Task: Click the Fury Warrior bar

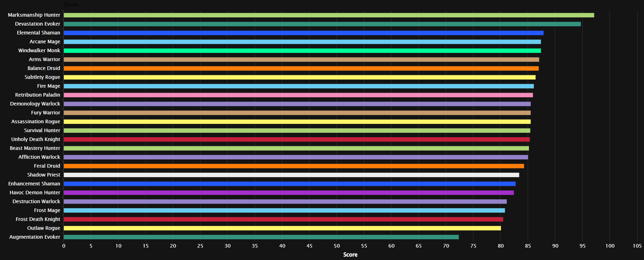Action: pos(297,113)
